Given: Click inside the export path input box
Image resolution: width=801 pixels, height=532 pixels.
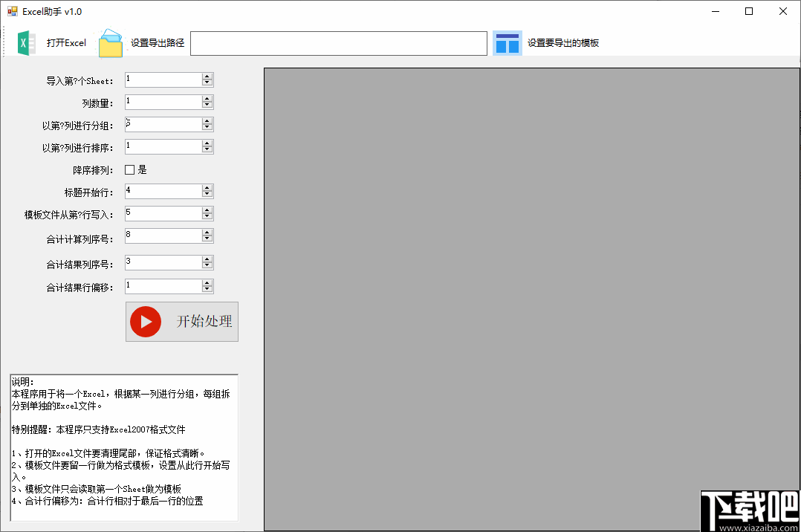Looking at the screenshot, I should point(338,43).
